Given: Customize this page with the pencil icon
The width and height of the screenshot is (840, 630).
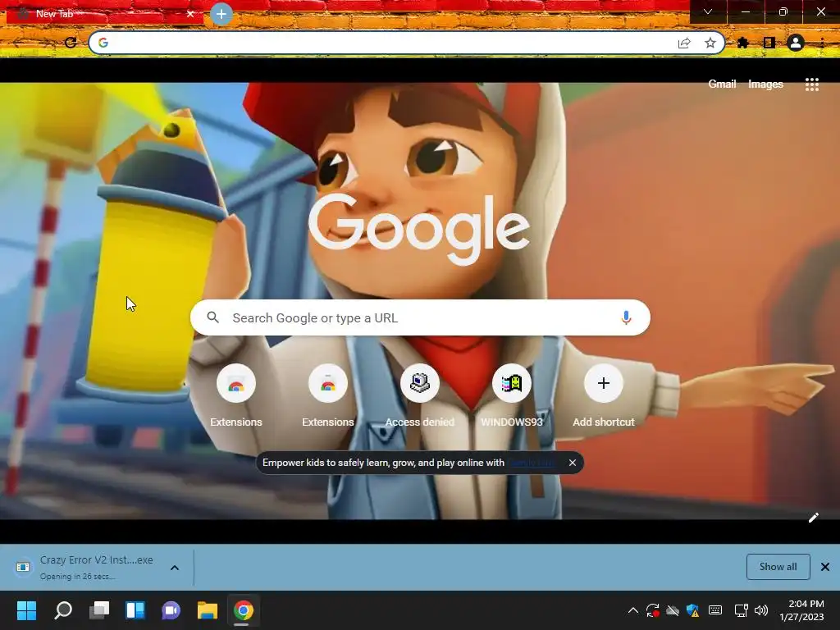Looking at the screenshot, I should click(813, 517).
